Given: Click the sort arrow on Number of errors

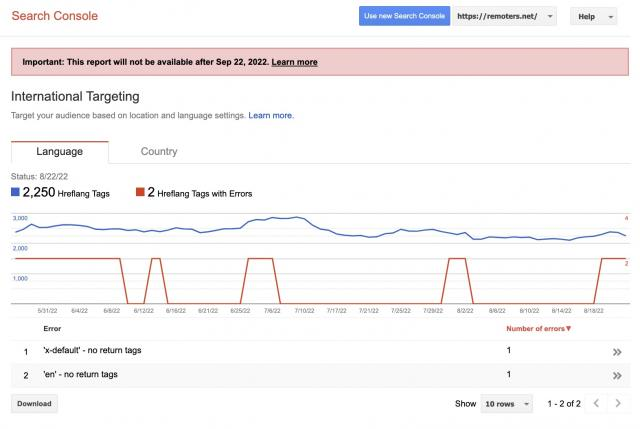Looking at the screenshot, I should [x=569, y=329].
